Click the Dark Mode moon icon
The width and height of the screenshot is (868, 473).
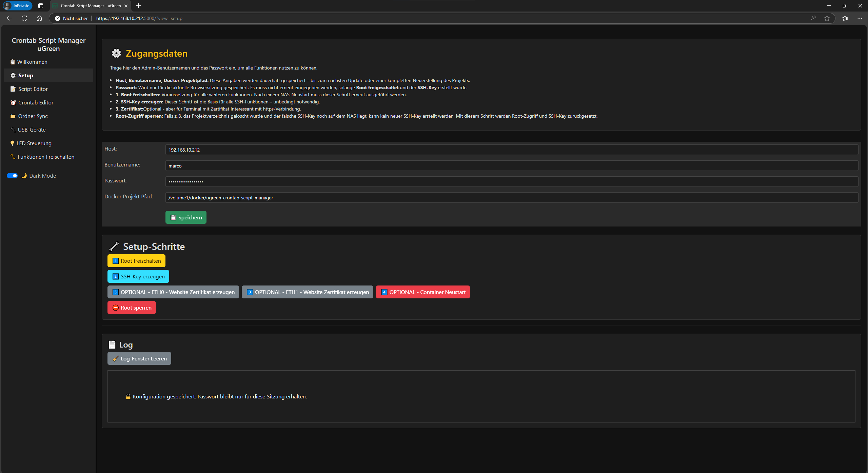point(24,176)
